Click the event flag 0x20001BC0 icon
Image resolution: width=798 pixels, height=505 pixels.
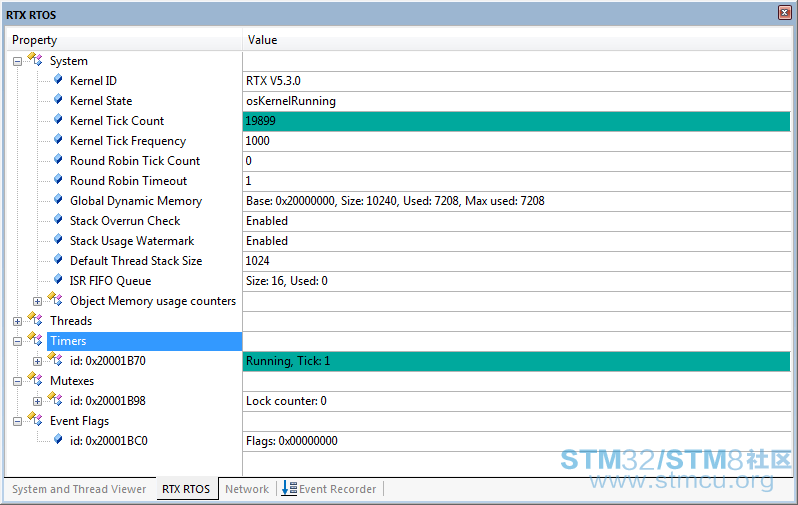coord(58,440)
